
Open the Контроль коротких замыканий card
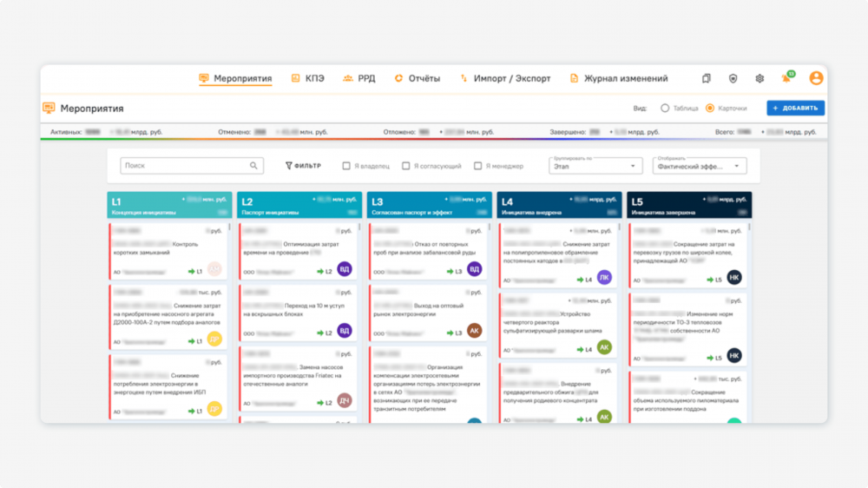(168, 251)
